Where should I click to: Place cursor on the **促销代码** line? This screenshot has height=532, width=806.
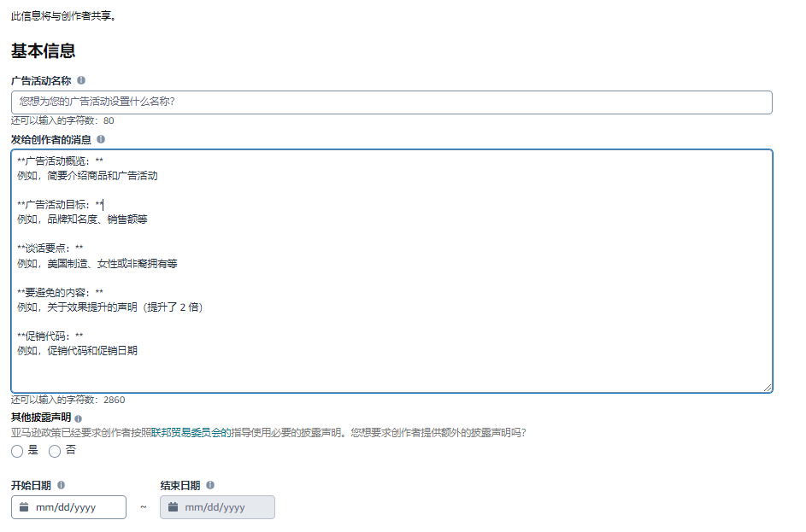click(x=50, y=336)
